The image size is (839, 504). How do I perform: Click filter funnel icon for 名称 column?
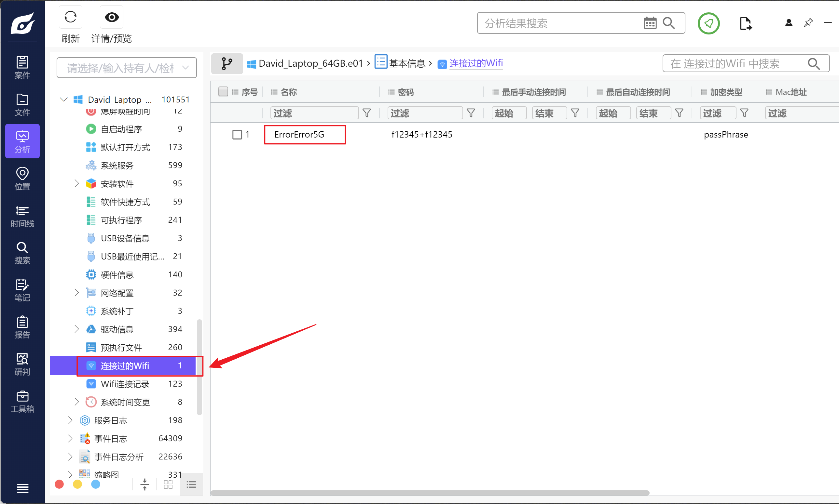(367, 113)
